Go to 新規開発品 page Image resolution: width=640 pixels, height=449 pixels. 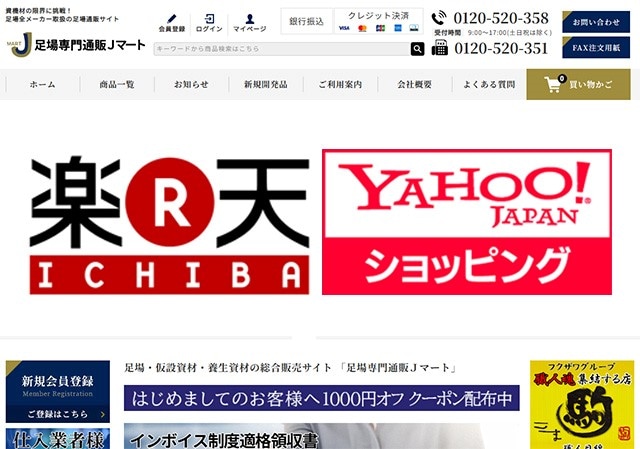pyautogui.click(x=265, y=85)
